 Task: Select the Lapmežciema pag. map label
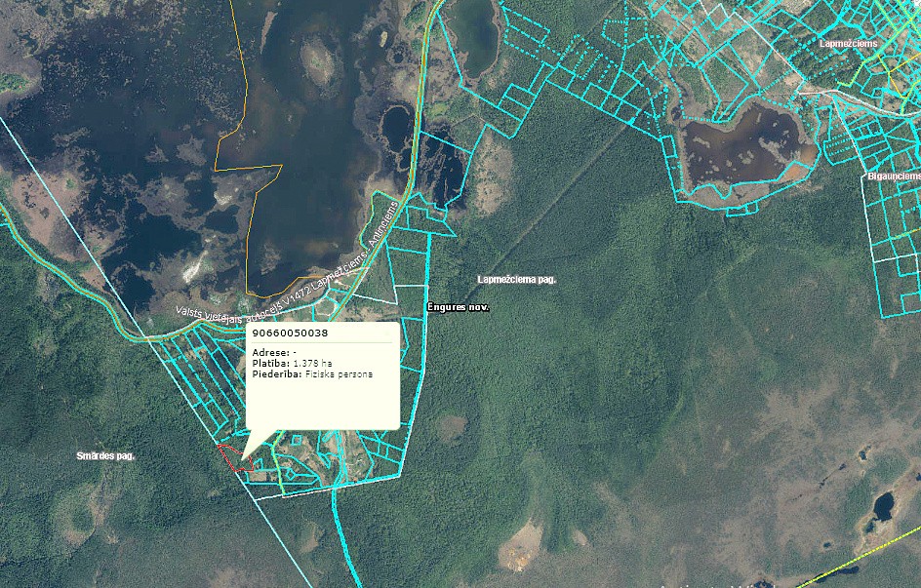516,280
